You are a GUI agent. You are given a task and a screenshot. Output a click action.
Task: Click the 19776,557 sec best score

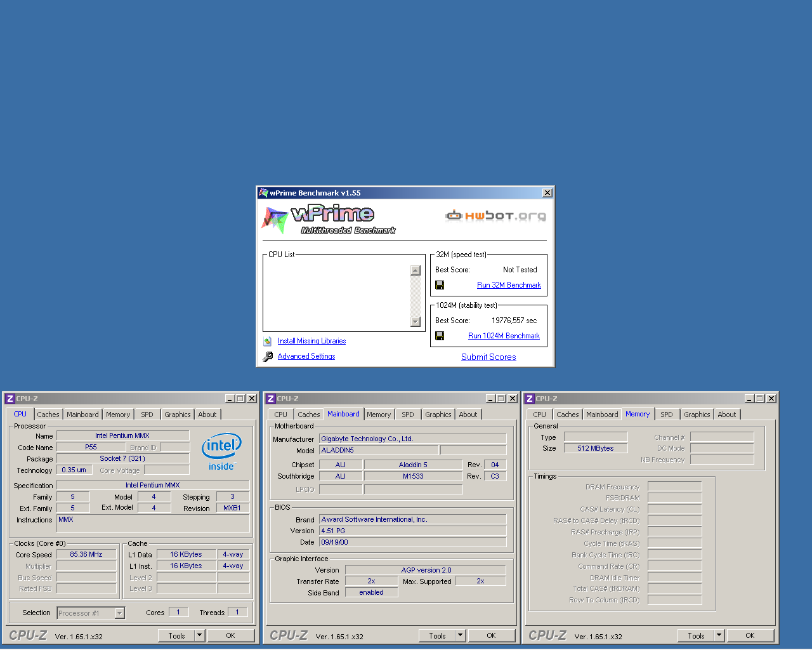pyautogui.click(x=514, y=321)
